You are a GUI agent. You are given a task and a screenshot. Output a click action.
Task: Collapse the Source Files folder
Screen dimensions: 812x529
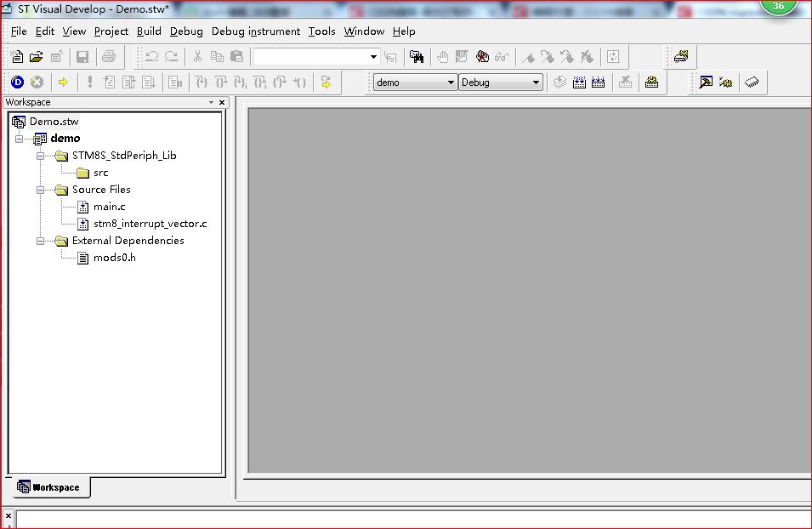coord(40,190)
